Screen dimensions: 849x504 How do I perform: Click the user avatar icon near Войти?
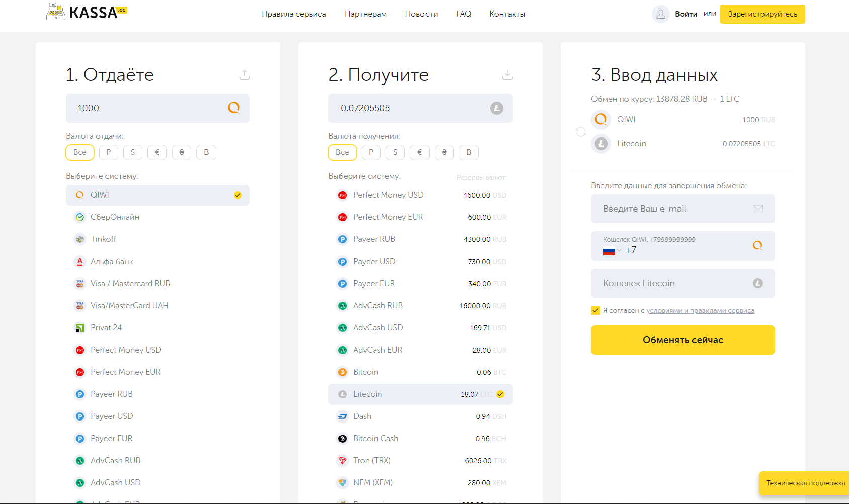[x=660, y=14]
